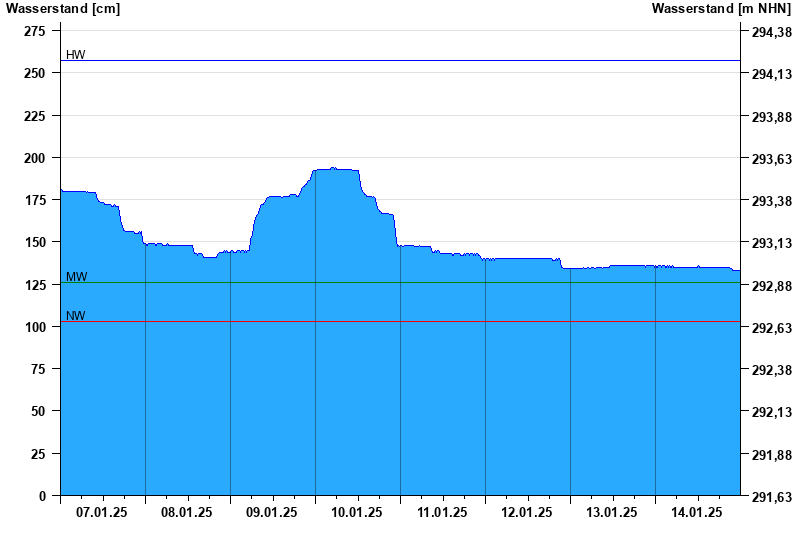Image resolution: width=800 pixels, height=550 pixels.
Task: Click the 100 left axis value
Action: [35, 327]
